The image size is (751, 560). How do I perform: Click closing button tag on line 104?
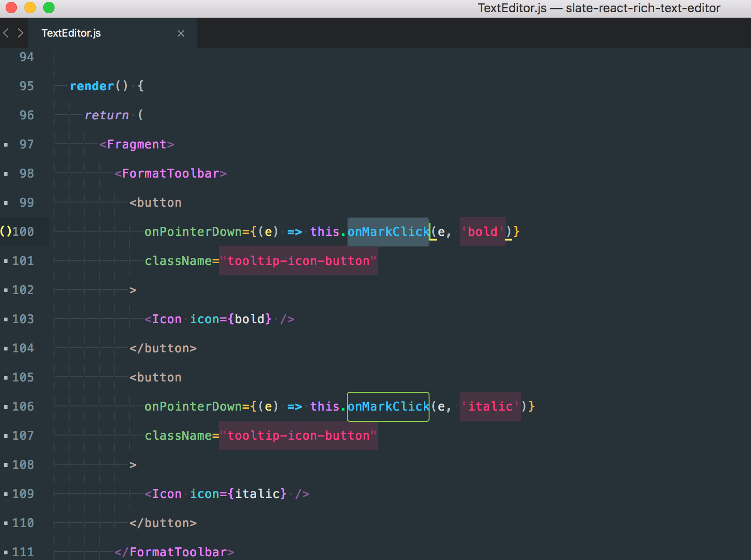(x=163, y=348)
